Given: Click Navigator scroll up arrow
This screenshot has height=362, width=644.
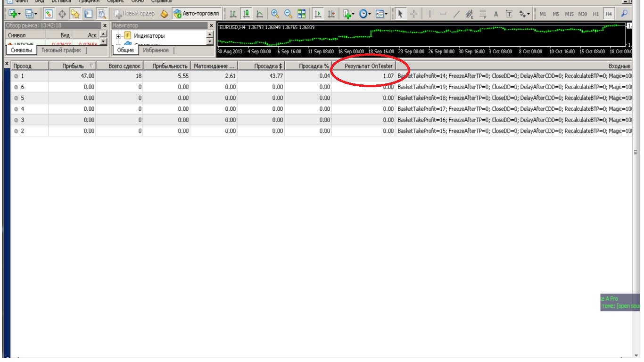Looking at the screenshot, I should [x=210, y=34].
